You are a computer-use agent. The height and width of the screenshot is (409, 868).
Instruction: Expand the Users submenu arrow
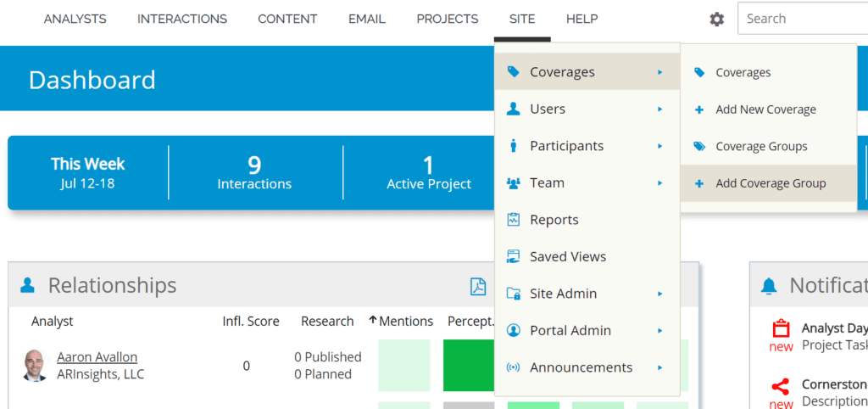[659, 109]
